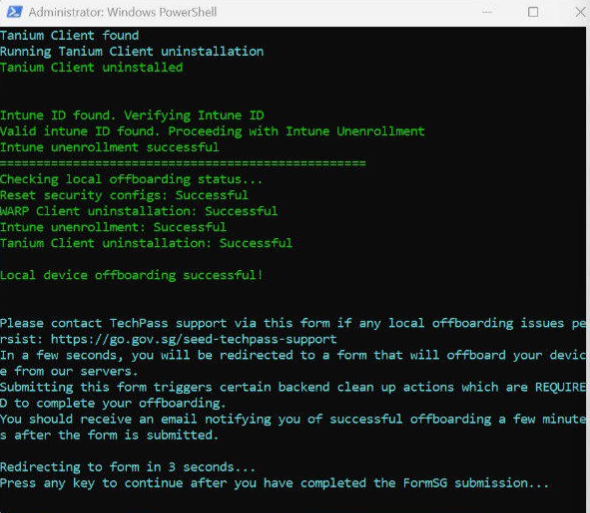Click 'Running Tanium Client uninstallation' line
The height and width of the screenshot is (513, 590).
point(132,52)
